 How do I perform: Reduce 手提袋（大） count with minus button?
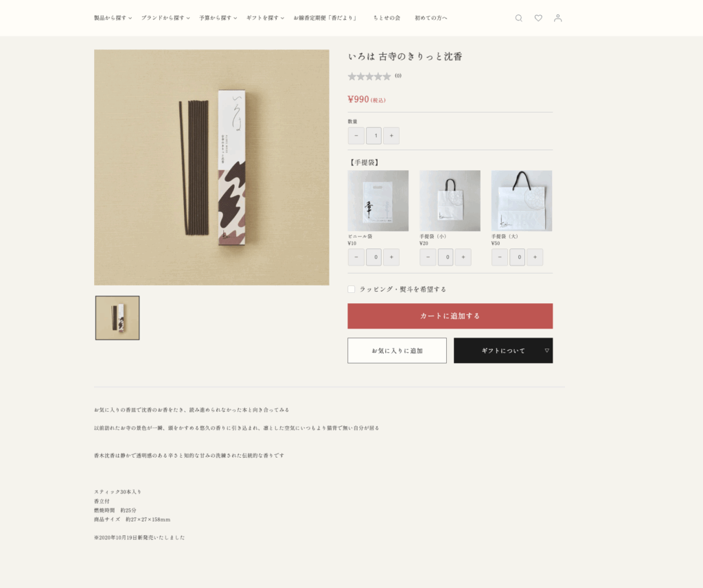500,257
